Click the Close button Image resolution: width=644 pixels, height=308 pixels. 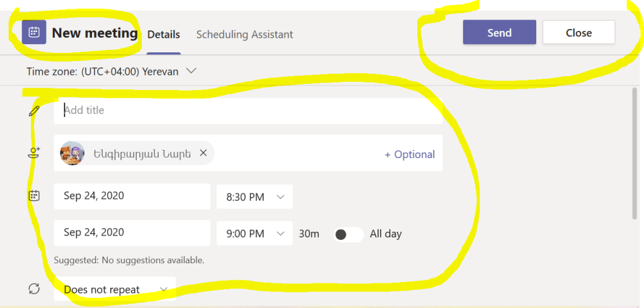[578, 33]
